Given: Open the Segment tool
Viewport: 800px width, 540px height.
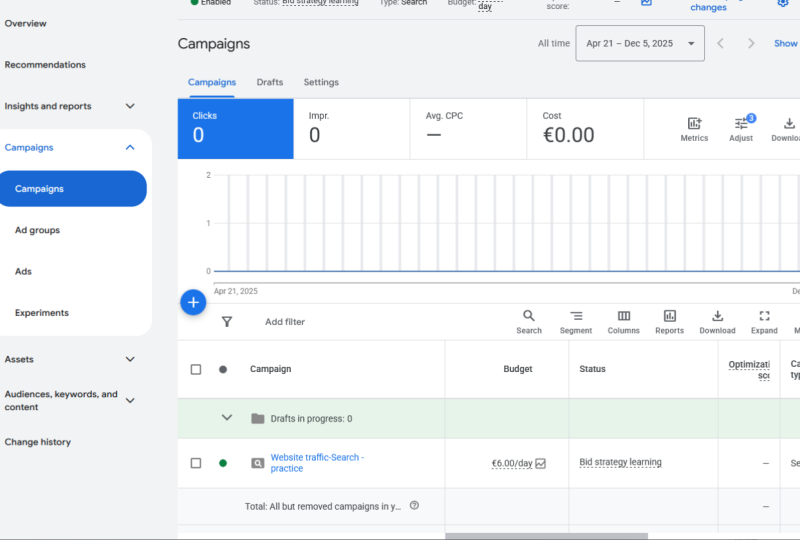Looking at the screenshot, I should (x=576, y=322).
